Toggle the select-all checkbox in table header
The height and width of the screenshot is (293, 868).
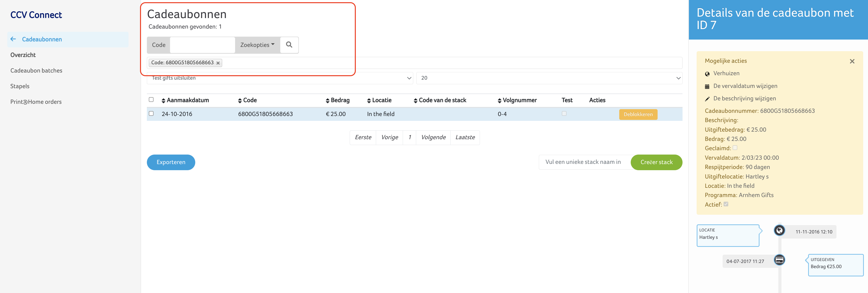(151, 100)
